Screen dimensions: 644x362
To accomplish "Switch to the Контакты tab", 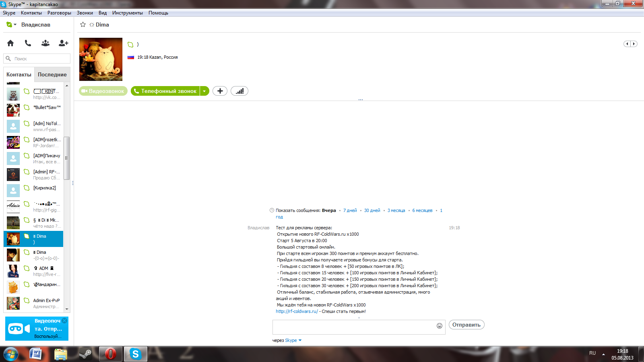I will click(x=19, y=74).
